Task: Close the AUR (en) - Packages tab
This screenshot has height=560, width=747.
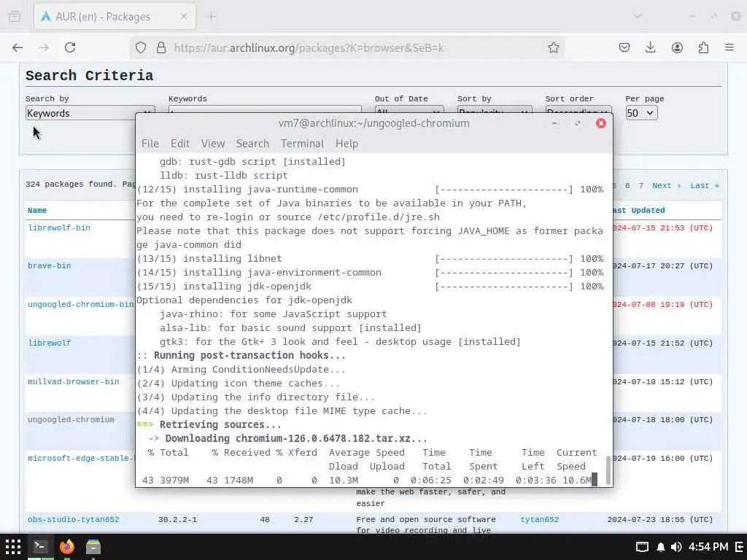Action: 184,16
